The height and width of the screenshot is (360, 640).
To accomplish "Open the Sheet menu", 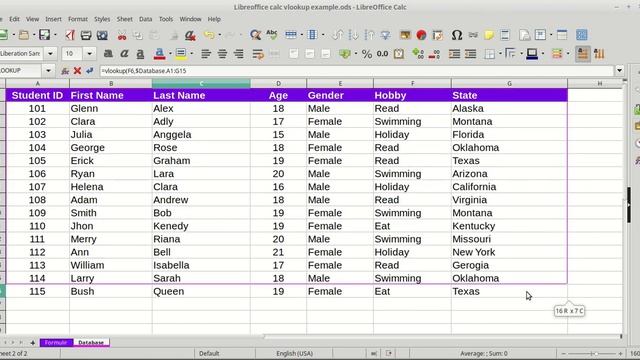I will click(x=124, y=19).
